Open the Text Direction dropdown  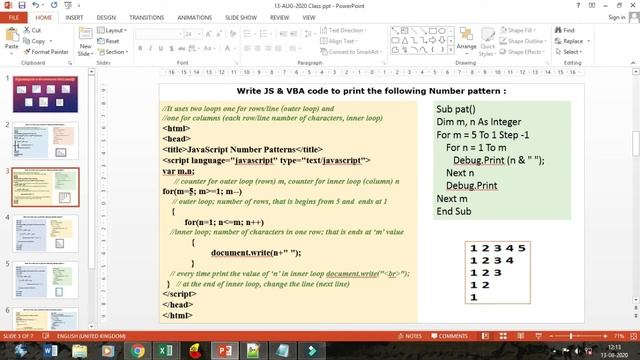coord(343,30)
